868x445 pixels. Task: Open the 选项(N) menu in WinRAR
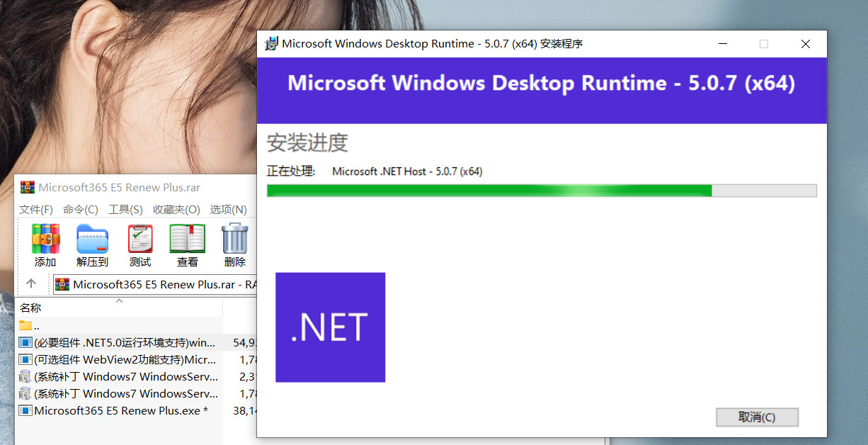[228, 209]
